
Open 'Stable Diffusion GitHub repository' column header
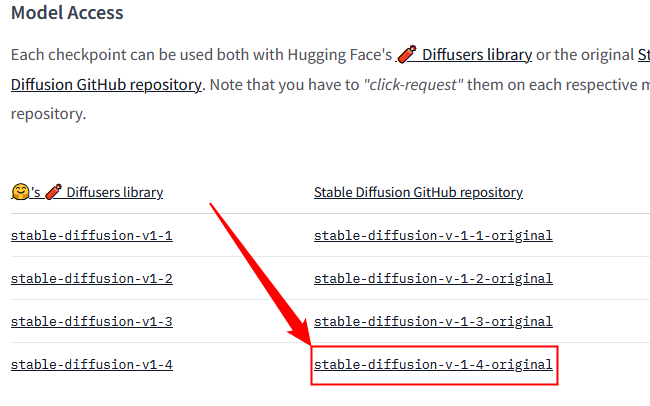click(x=418, y=192)
